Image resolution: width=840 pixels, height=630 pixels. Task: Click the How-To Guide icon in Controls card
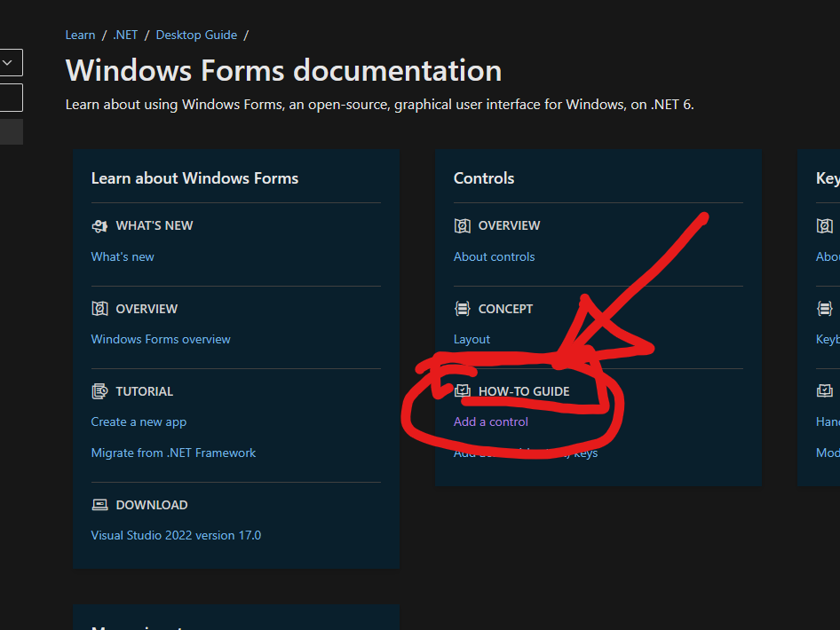[x=463, y=390]
